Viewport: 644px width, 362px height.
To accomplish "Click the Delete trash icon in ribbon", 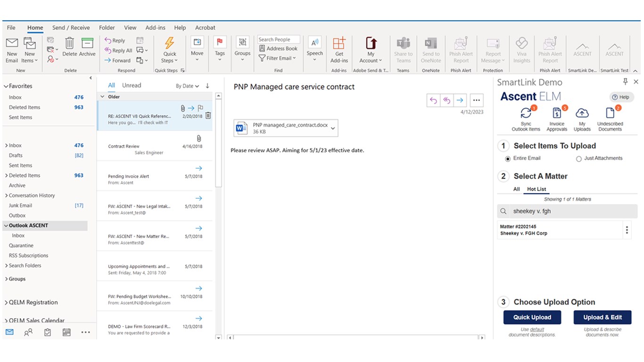I will 69,43.
